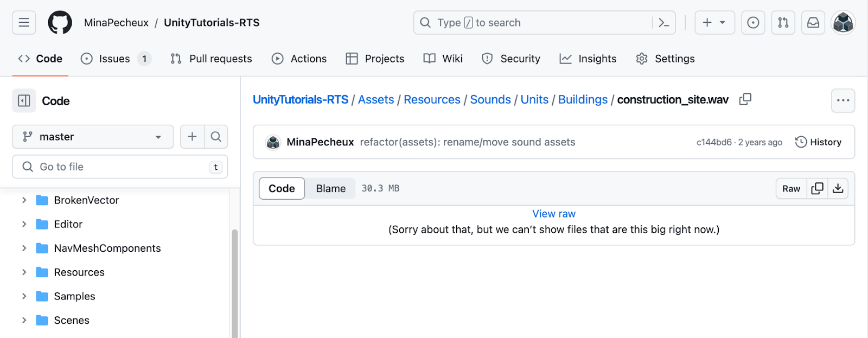Go to Sounds breadcrumb folder

490,99
